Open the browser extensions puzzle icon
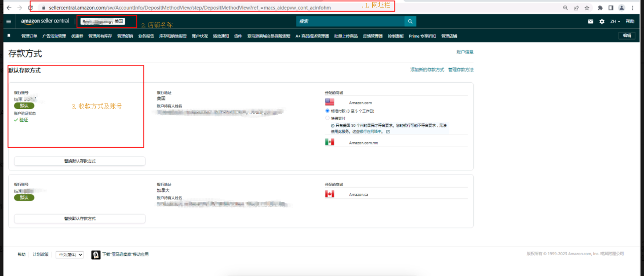Image resolution: width=644 pixels, height=276 pixels. click(600, 8)
